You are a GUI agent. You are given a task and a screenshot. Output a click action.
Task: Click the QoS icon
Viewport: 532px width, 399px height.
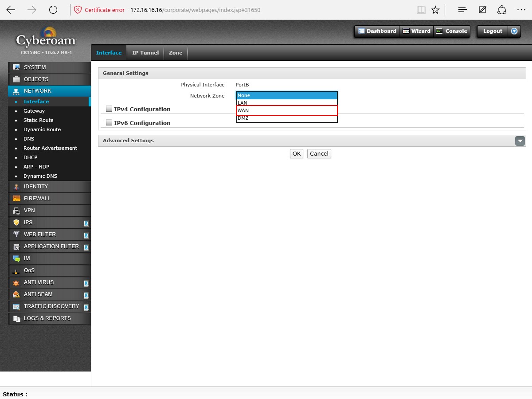tap(16, 271)
